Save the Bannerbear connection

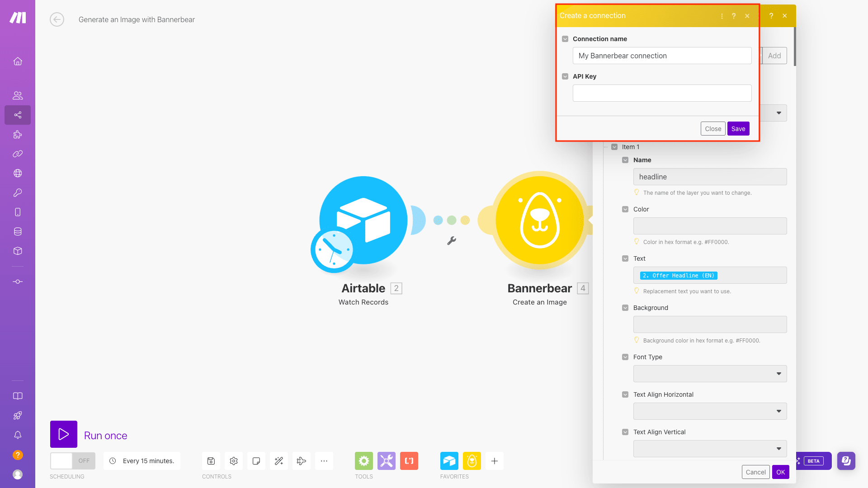(x=738, y=129)
